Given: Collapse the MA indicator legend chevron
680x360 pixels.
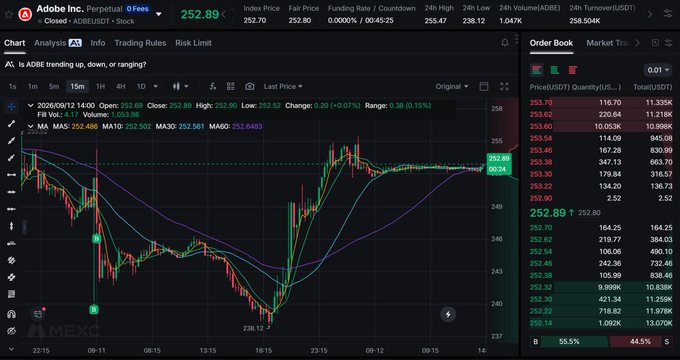Looking at the screenshot, I should [x=30, y=126].
